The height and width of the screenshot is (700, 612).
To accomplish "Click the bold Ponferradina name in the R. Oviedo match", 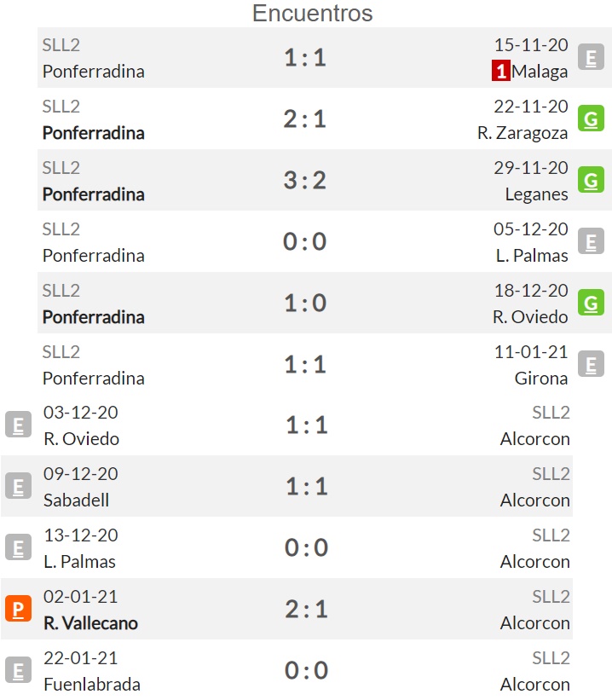I will click(93, 317).
